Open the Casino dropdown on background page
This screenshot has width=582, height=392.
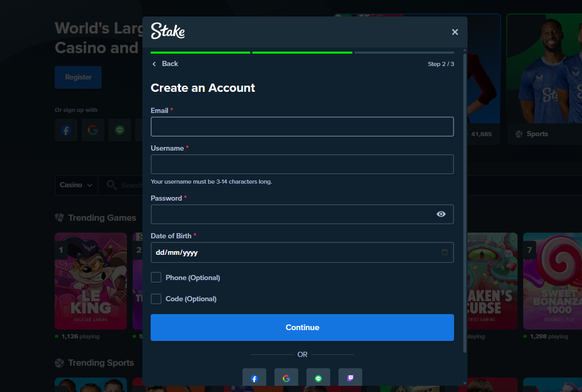click(x=76, y=185)
